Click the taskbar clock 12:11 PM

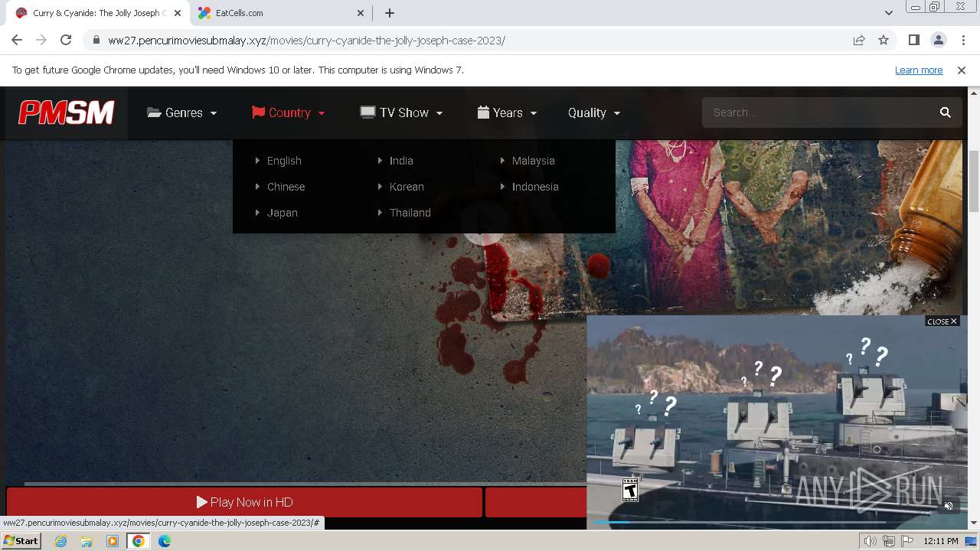click(941, 541)
